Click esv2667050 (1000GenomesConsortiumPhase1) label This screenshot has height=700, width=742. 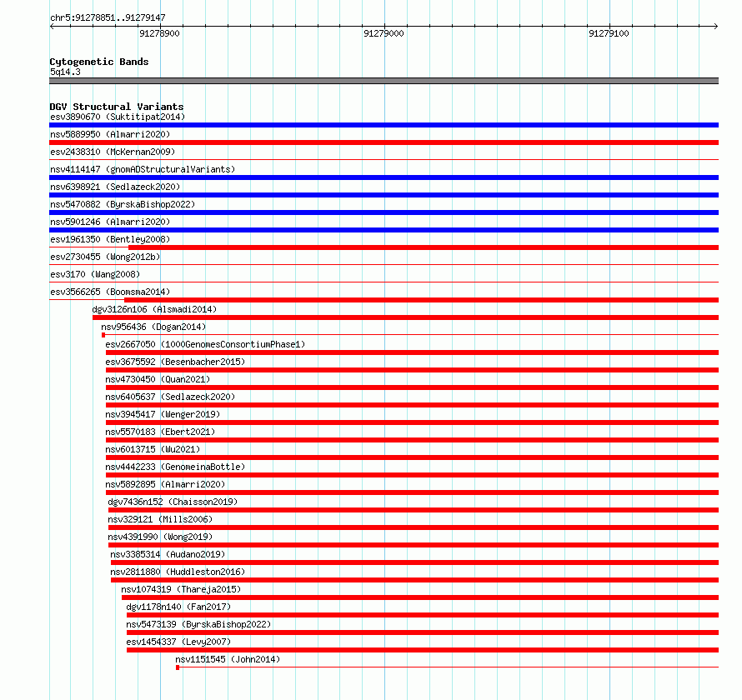[x=205, y=344]
